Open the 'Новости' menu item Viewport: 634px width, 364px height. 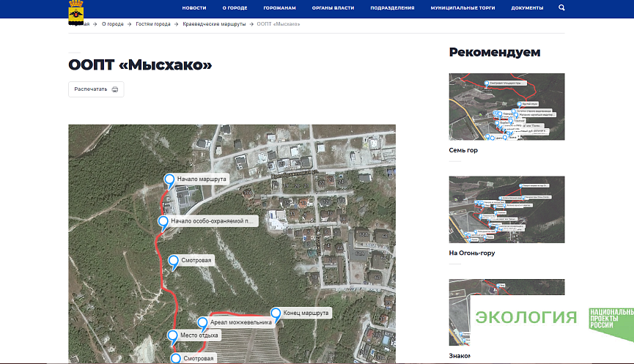[x=194, y=7]
